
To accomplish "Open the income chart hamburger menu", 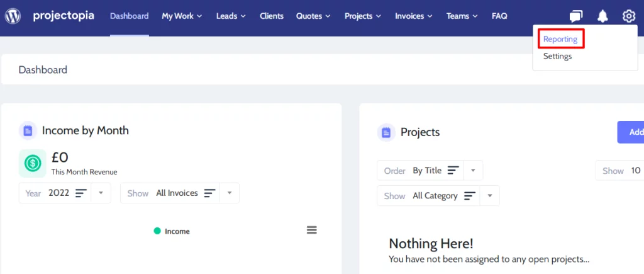I will click(x=312, y=230).
